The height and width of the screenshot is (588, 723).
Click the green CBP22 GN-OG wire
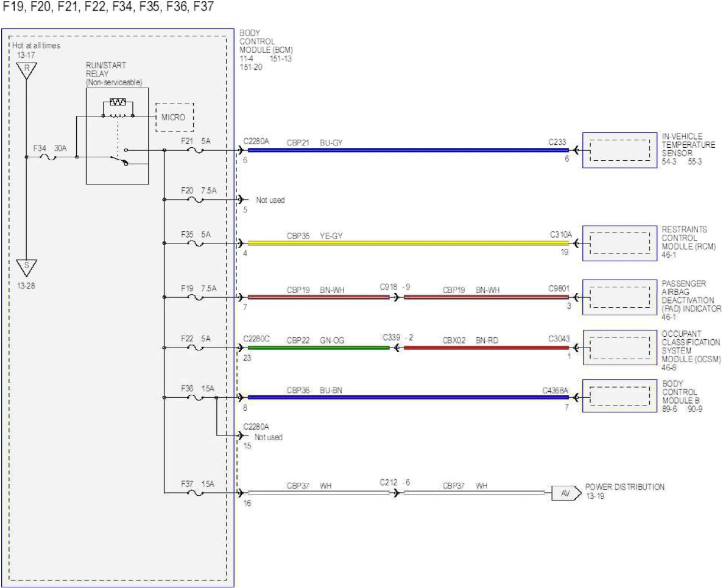coord(319,347)
